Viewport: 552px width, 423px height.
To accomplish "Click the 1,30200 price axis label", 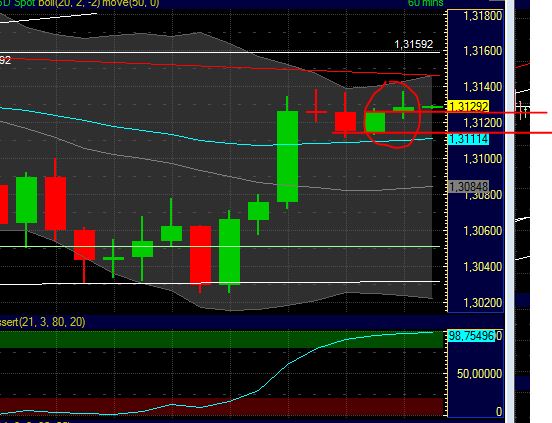I will pos(482,303).
